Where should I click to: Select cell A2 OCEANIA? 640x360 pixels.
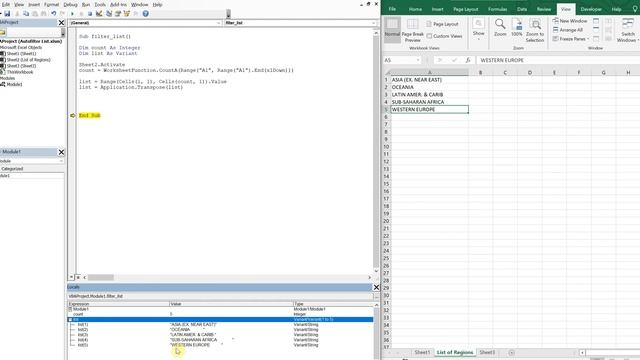coord(429,87)
